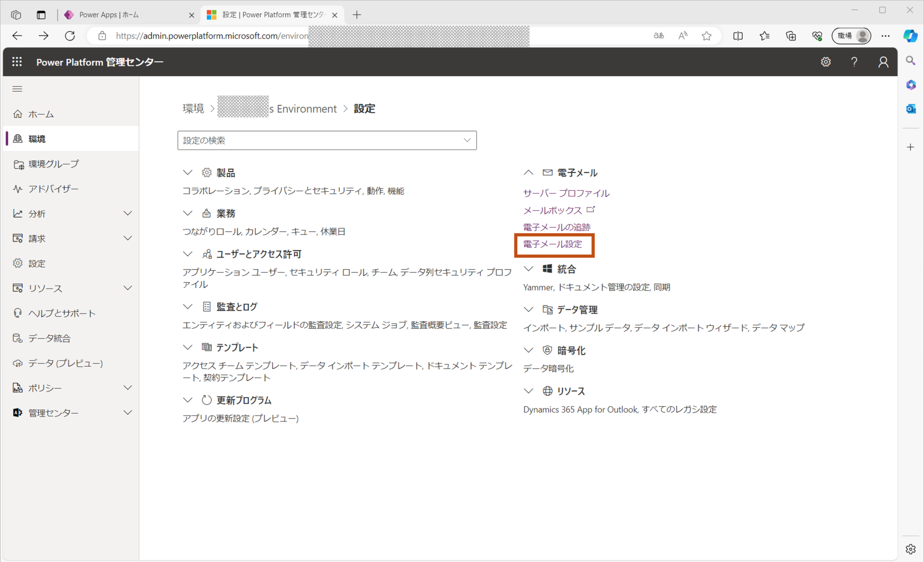Open the account profile icon in header
This screenshot has height=562, width=924.
point(883,62)
